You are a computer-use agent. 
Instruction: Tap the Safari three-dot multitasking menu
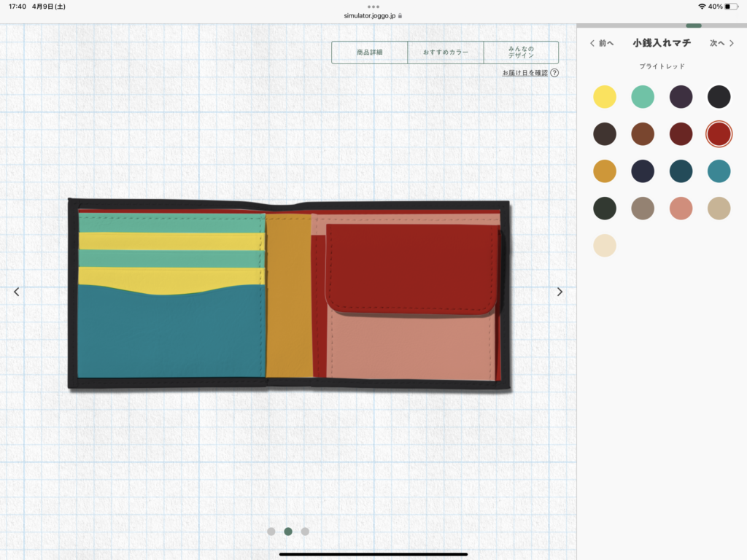point(373,7)
